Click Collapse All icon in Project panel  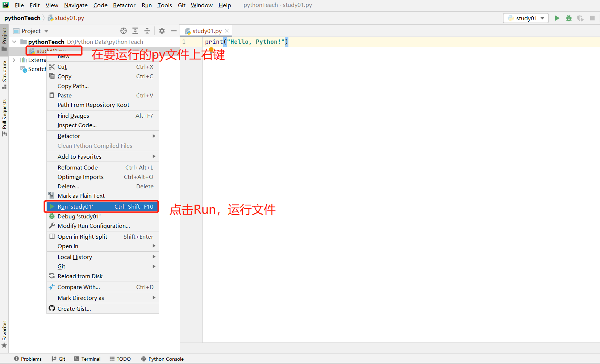point(147,31)
